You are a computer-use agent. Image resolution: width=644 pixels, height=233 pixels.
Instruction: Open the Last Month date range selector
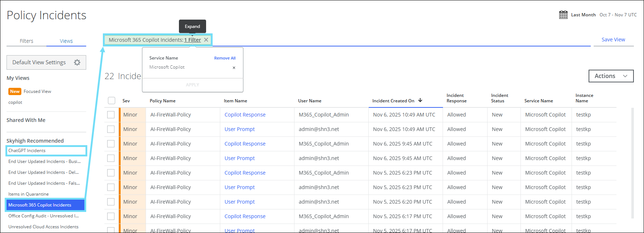(x=583, y=15)
